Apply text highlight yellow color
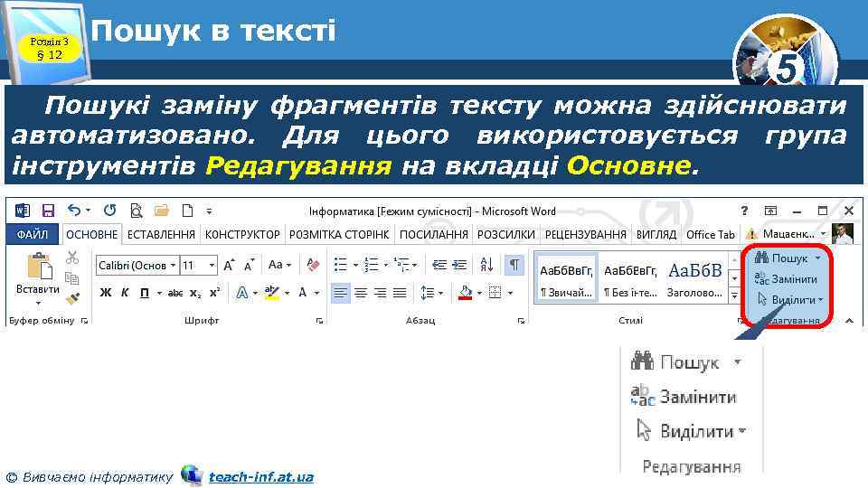The image size is (868, 488). 272,293
